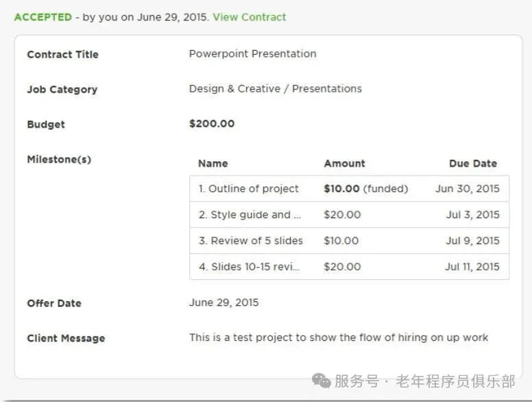Click the WeChat logo icon in watermark

(x=320, y=379)
